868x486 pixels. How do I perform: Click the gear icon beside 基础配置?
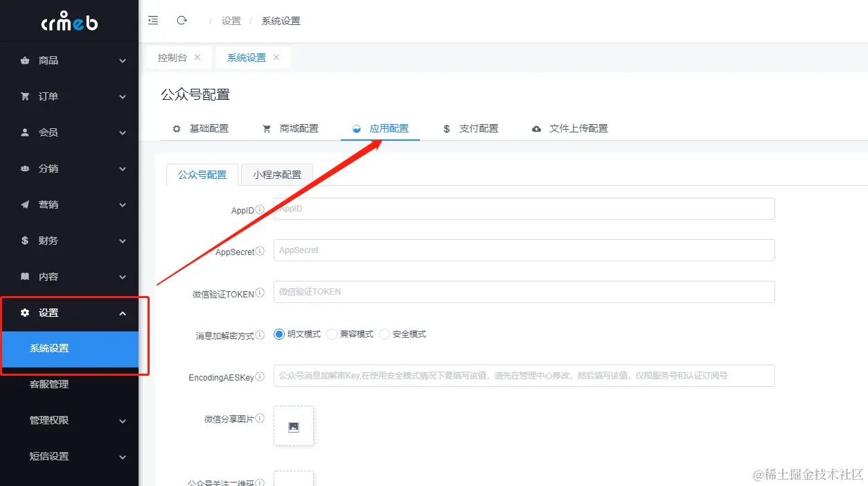177,129
